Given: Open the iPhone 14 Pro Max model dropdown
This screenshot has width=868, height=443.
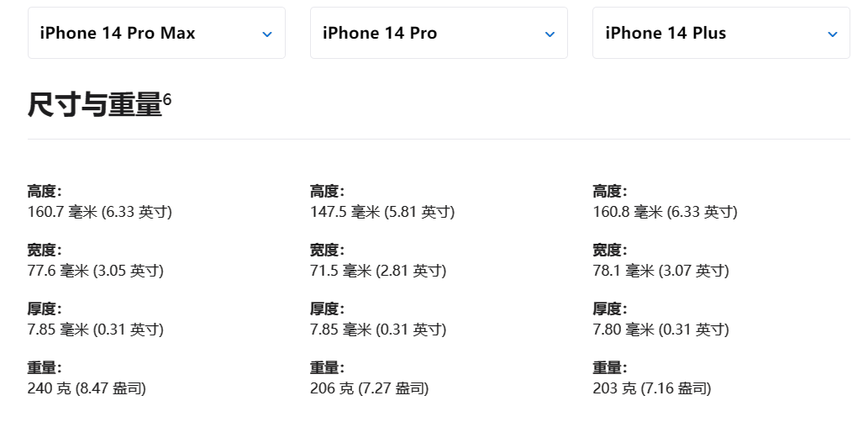Looking at the screenshot, I should click(156, 34).
